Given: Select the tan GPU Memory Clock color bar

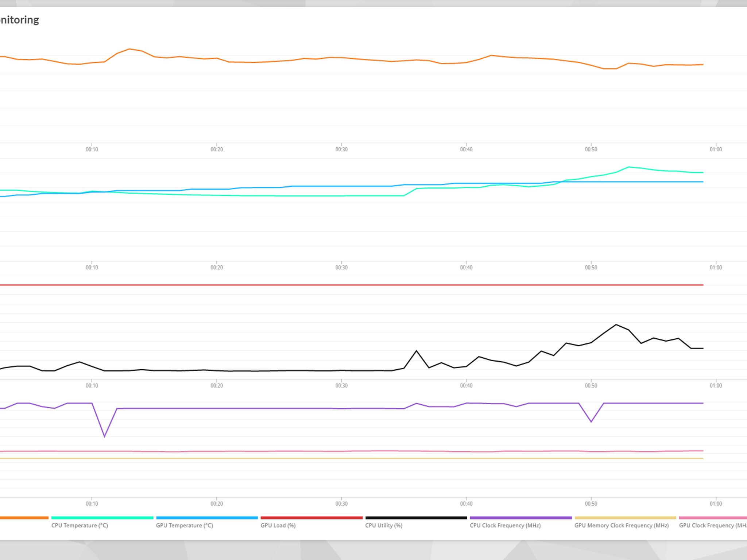Looking at the screenshot, I should 625,518.
